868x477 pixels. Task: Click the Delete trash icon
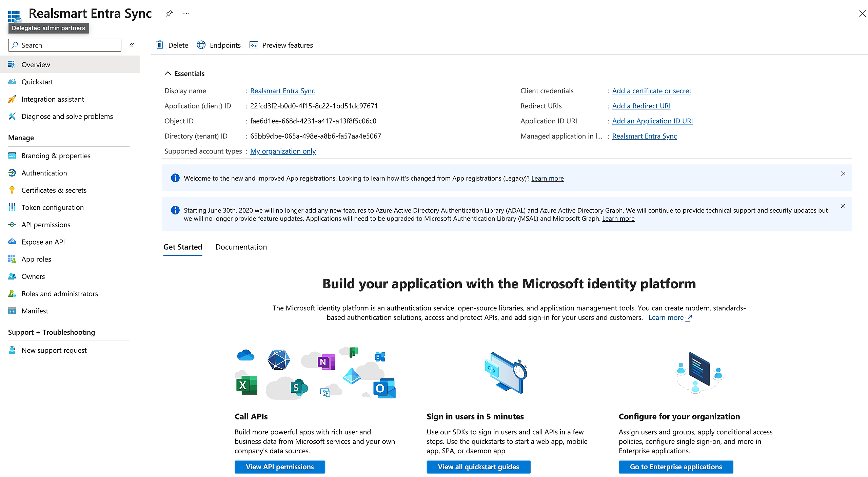pos(160,45)
